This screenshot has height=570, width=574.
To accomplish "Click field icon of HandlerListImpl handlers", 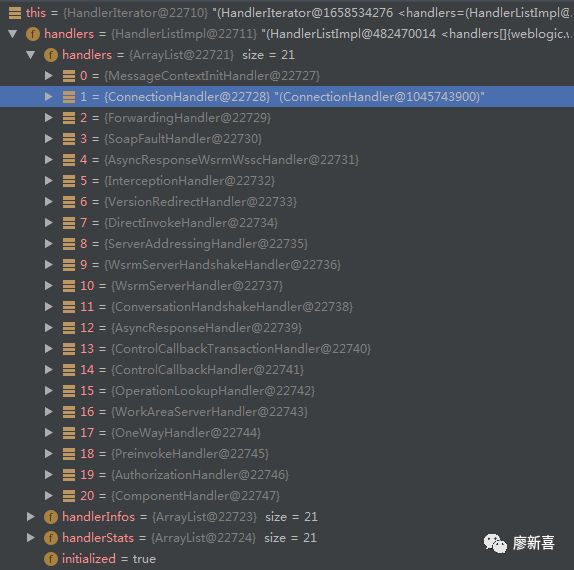I will click(33, 34).
